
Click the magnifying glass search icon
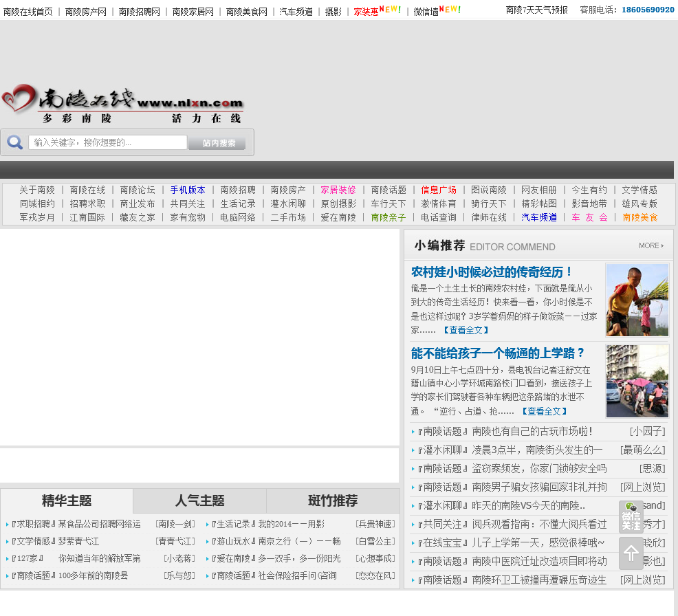[x=14, y=142]
